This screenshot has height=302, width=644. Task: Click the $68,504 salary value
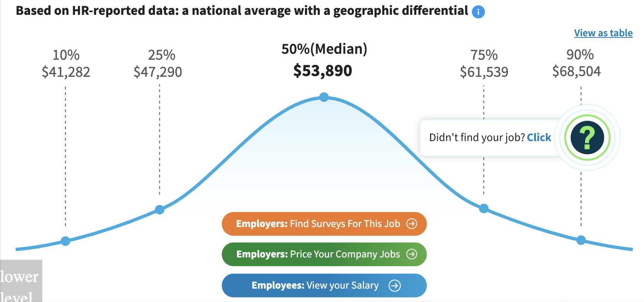click(x=576, y=71)
